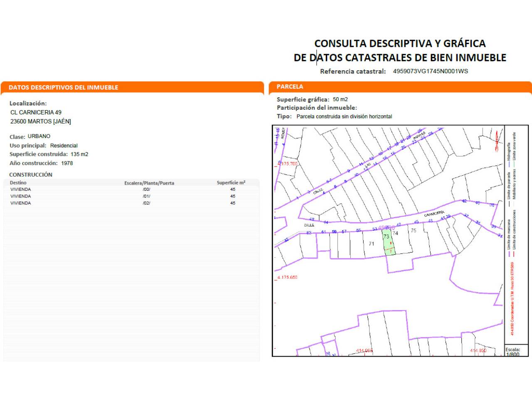The height and width of the screenshot is (399, 532).
Task: Click the 'Uso principal:' field label
Action: (x=28, y=145)
